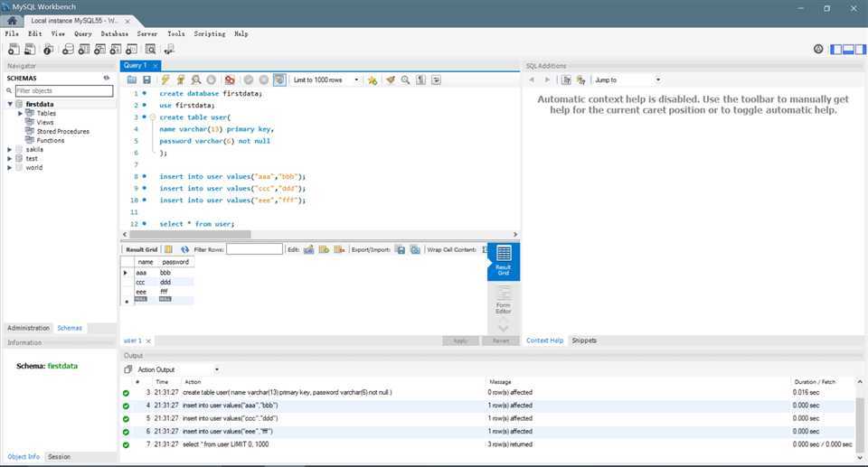The image size is (868, 467).
Task: Click create new stored procedure icon
Action: pyautogui.click(x=116, y=50)
